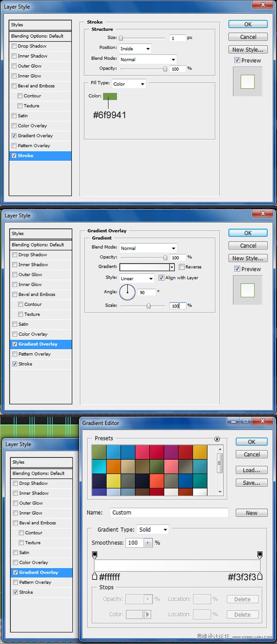Enable Satin checkbox in the Stroke settings dialog
Image resolution: width=277 pixels, height=644 pixels.
tap(14, 116)
